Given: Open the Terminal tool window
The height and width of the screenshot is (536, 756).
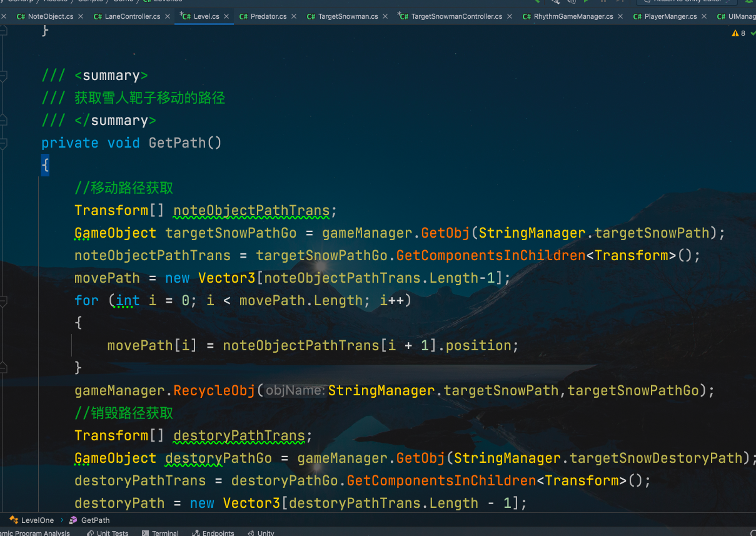Looking at the screenshot, I should click(x=160, y=533).
